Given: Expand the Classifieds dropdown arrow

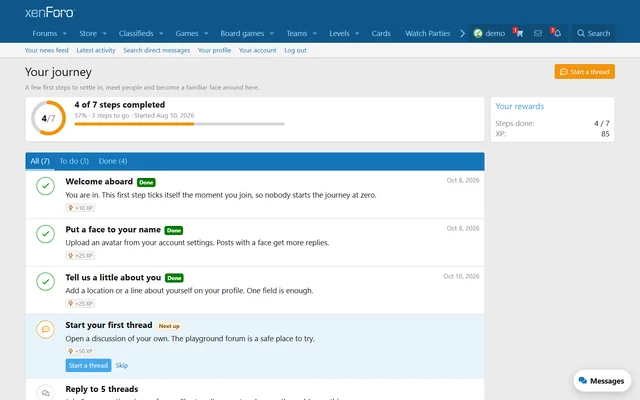Looking at the screenshot, I should coord(161,33).
